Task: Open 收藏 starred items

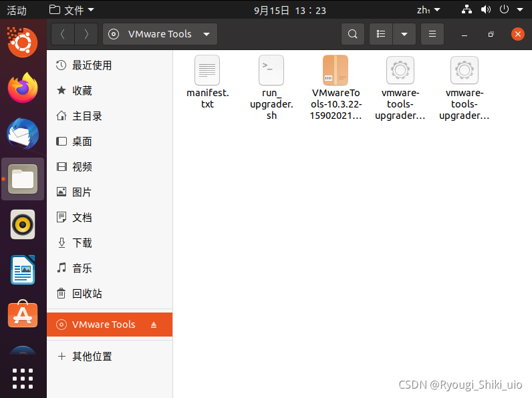Action: 110,91
